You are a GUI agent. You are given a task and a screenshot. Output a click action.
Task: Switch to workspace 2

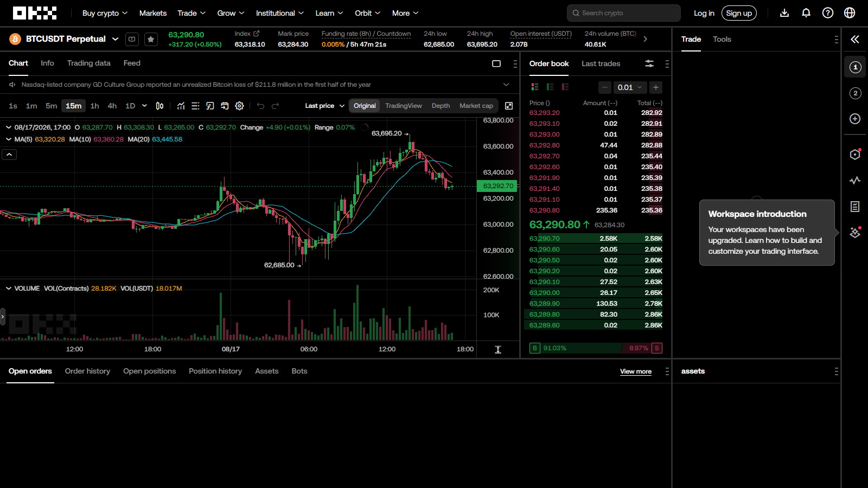click(855, 93)
